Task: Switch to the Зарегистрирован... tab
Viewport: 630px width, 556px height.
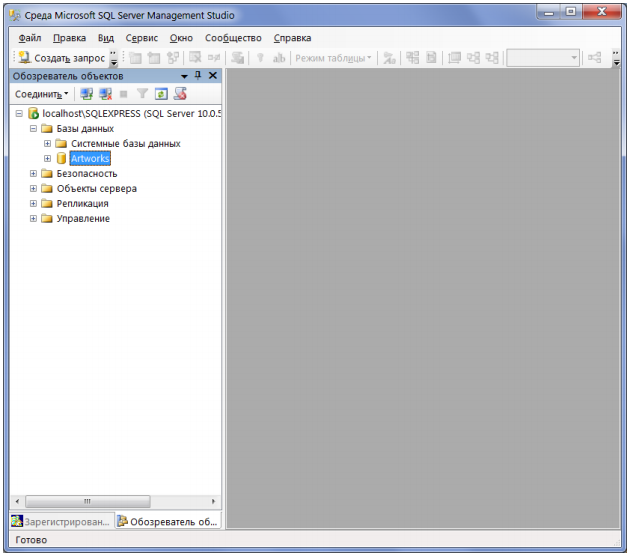Action: 61,521
